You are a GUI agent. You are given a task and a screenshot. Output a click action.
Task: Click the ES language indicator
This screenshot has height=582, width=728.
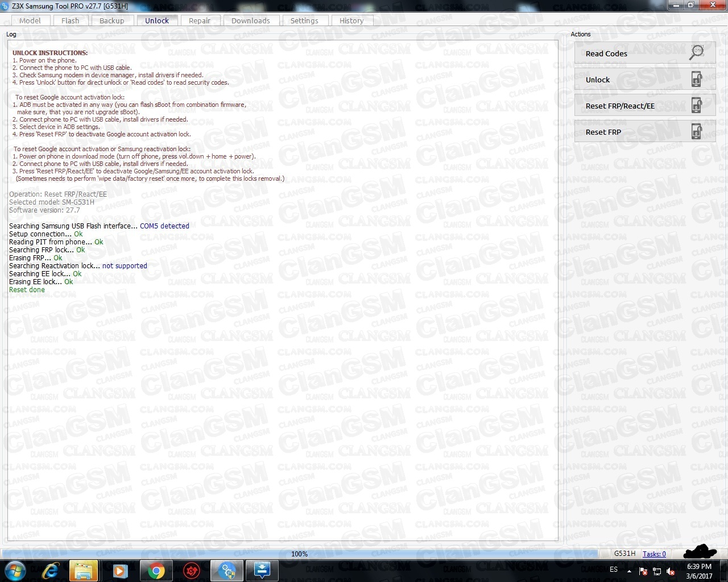[x=614, y=569]
